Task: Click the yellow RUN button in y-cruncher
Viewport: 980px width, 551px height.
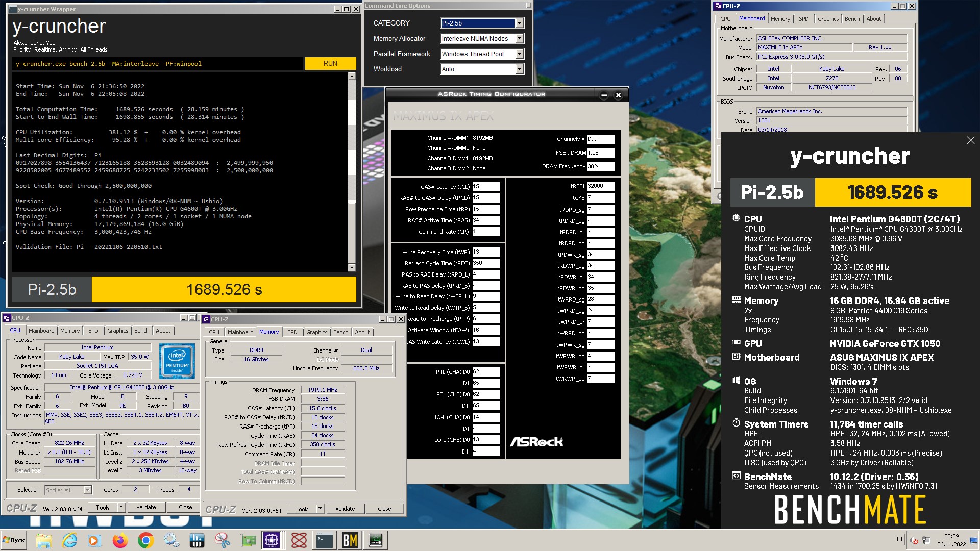Action: coord(330,64)
